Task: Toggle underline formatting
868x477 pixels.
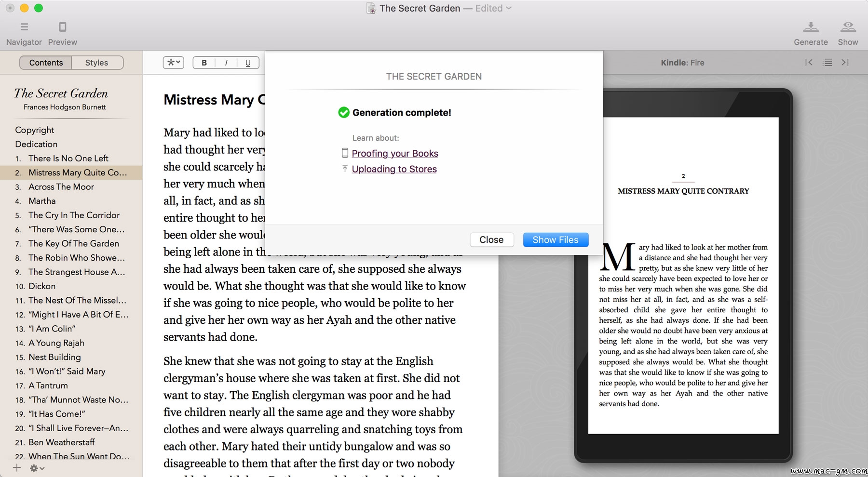Action: pyautogui.click(x=248, y=63)
